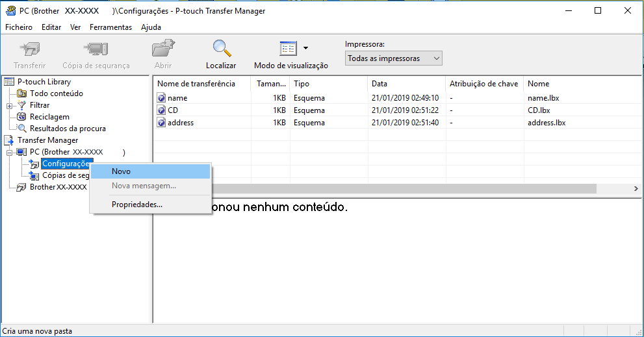Click the Transferir toolbar icon

[30, 49]
